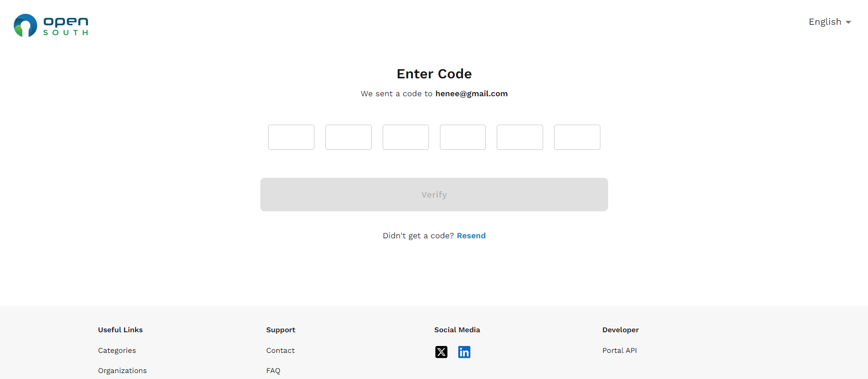This screenshot has height=379, width=868.
Task: Click the Open South logo
Action: [51, 25]
